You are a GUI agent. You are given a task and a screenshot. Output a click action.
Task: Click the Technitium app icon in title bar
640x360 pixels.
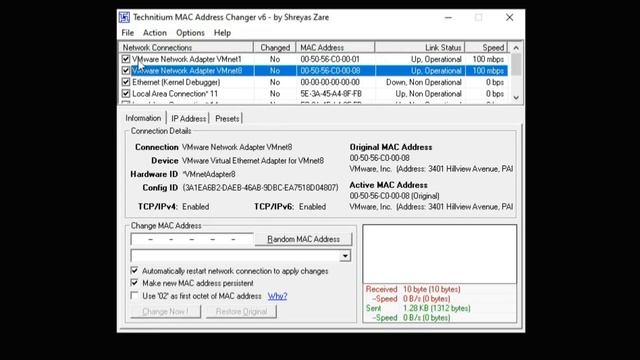click(124, 17)
